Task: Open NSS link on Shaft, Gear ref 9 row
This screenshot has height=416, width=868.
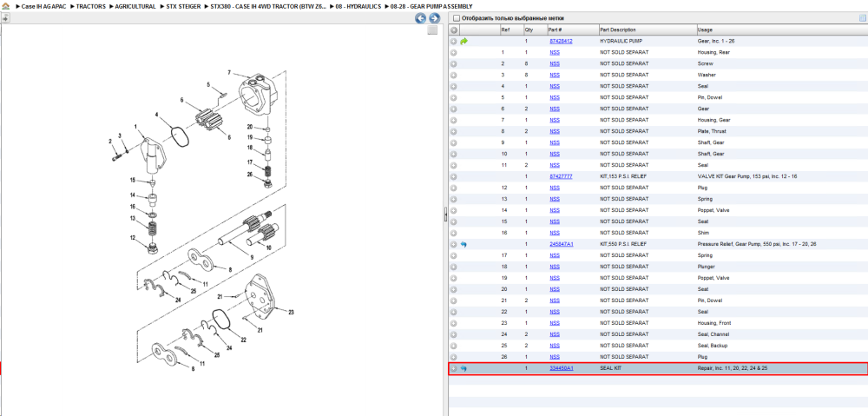Action: tap(555, 143)
